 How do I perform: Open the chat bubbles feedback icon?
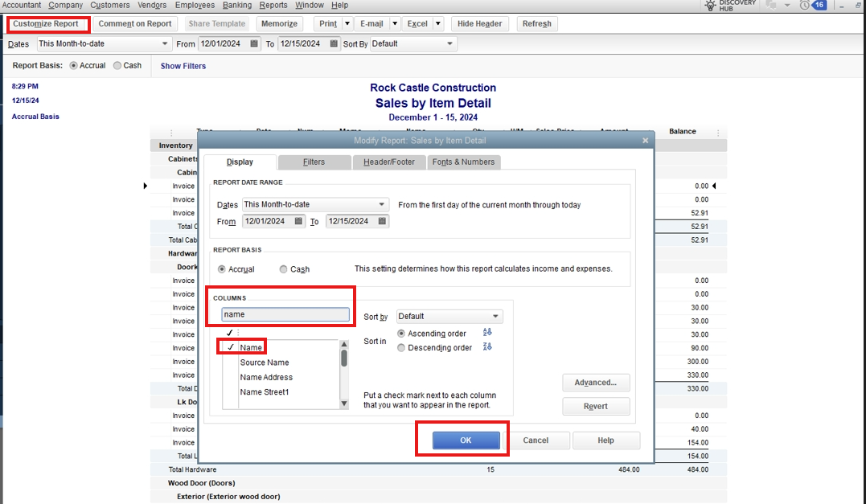tap(771, 5)
